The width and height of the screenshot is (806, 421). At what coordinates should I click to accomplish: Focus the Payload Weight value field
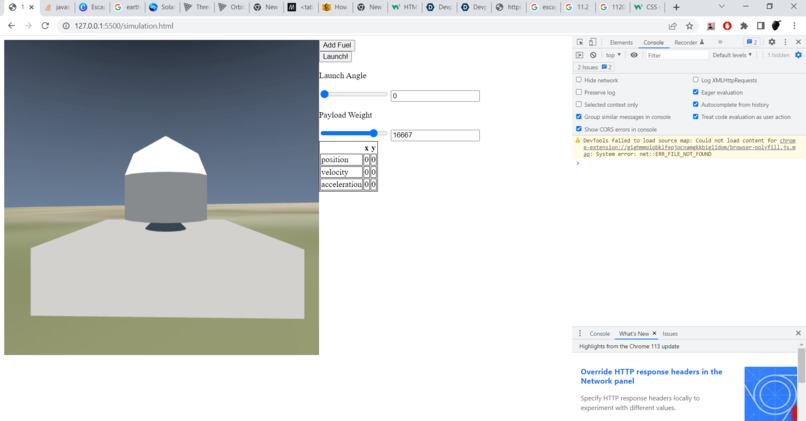click(435, 135)
